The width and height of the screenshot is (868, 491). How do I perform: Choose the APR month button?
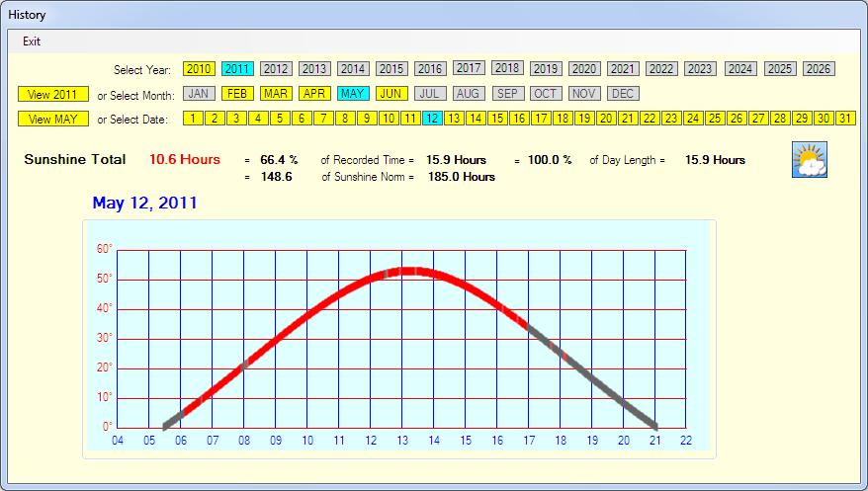point(314,94)
